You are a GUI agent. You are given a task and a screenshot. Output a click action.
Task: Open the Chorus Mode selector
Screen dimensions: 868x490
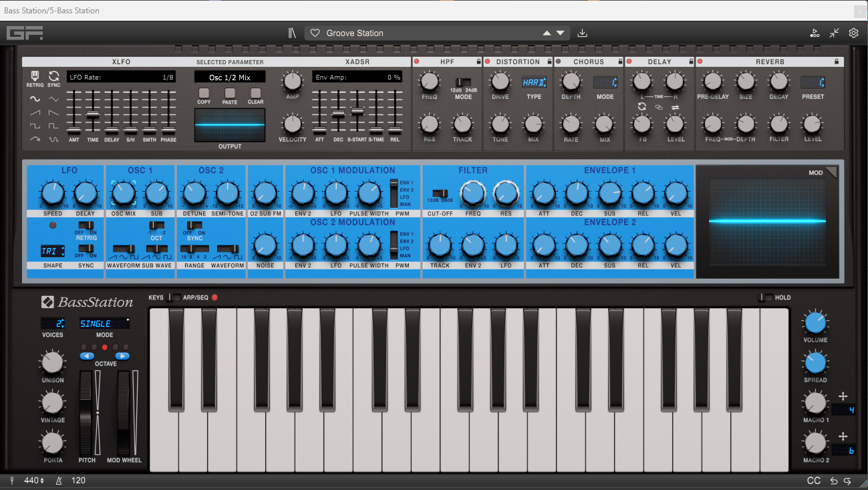click(x=605, y=82)
